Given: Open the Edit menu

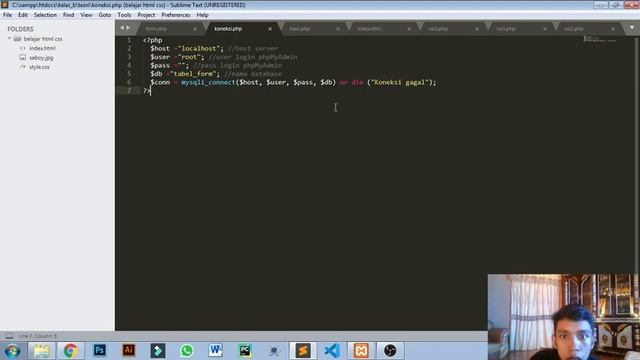Looking at the screenshot, I should coord(23,15).
